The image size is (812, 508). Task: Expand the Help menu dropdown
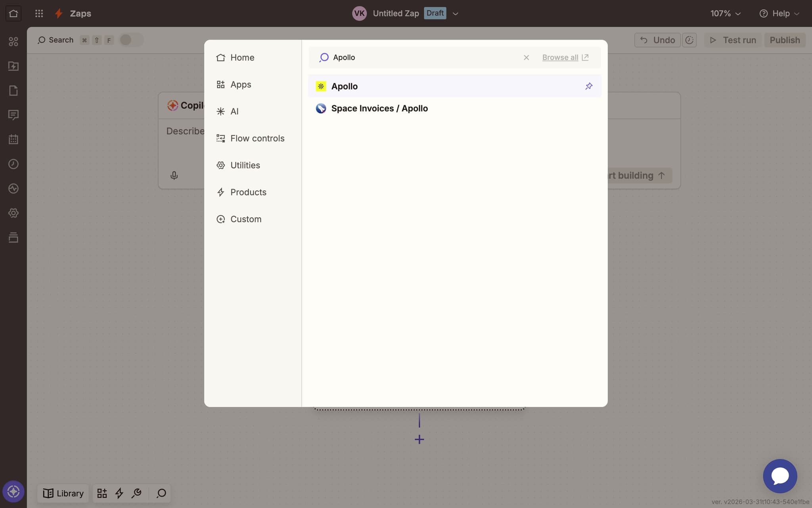click(x=779, y=13)
